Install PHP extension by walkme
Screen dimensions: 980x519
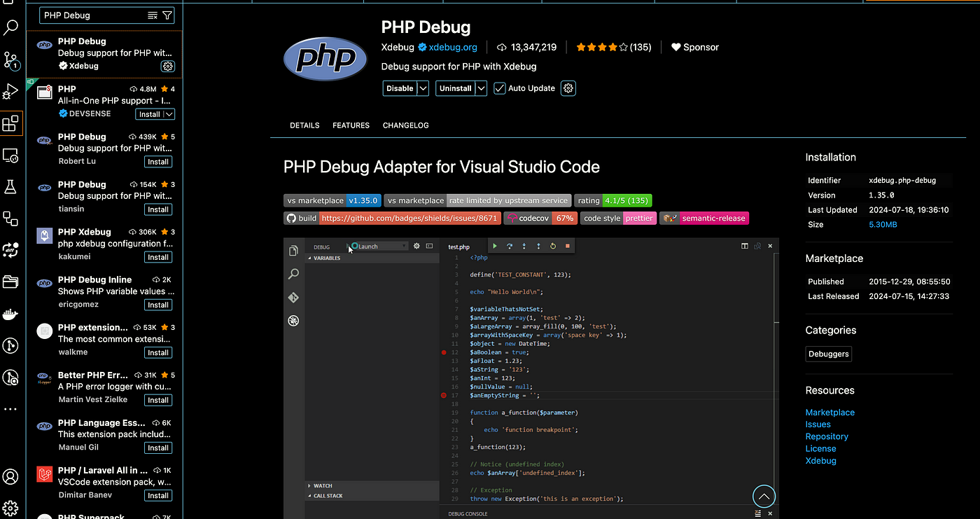158,352
